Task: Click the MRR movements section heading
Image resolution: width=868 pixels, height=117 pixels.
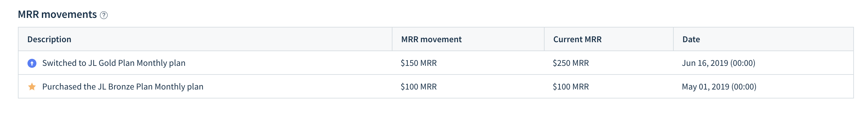Action: point(57,14)
